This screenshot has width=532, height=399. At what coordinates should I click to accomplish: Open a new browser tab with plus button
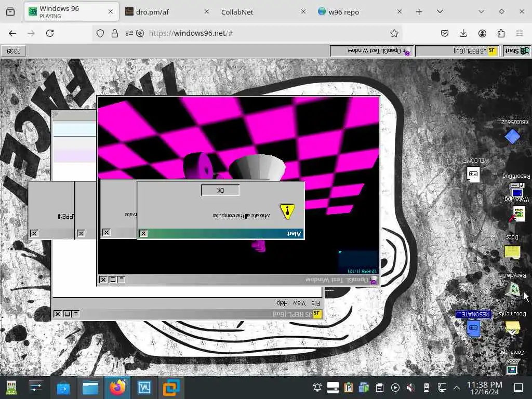419,12
